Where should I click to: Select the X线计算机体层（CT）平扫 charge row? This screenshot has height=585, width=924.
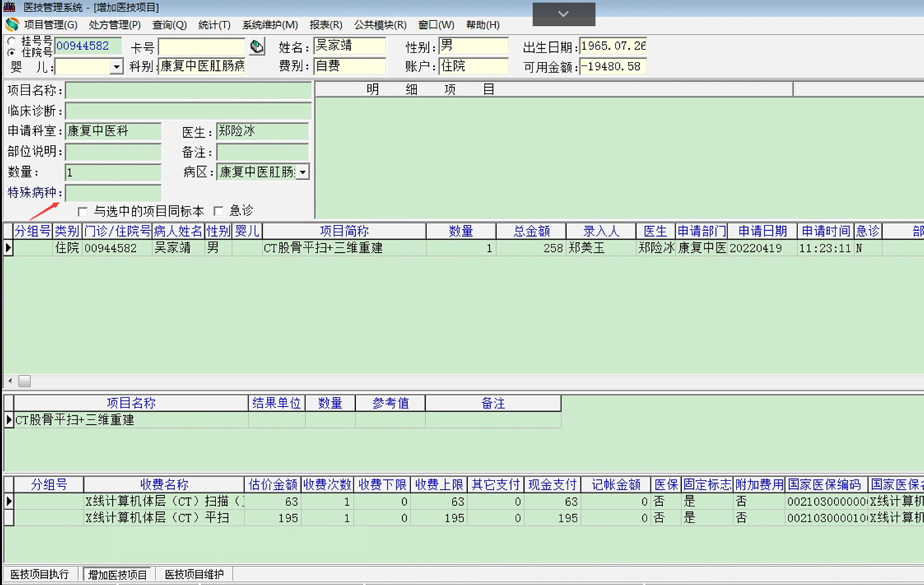[x=464, y=518]
